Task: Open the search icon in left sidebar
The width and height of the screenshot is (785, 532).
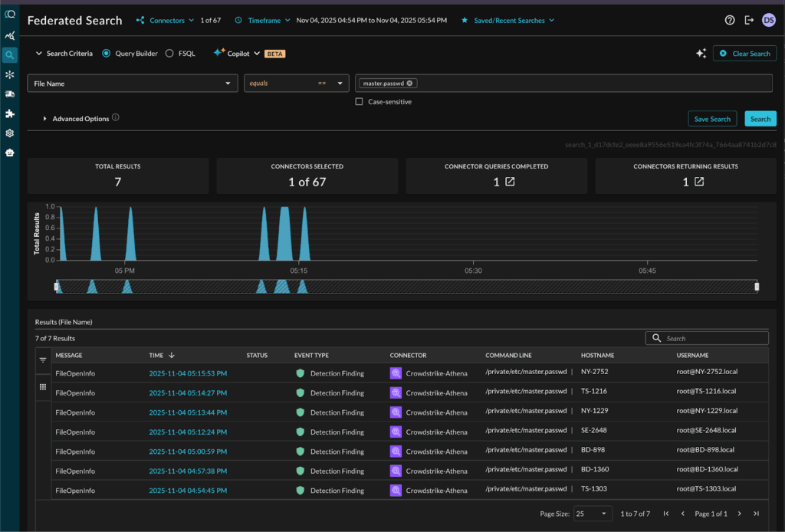Action: click(9, 55)
